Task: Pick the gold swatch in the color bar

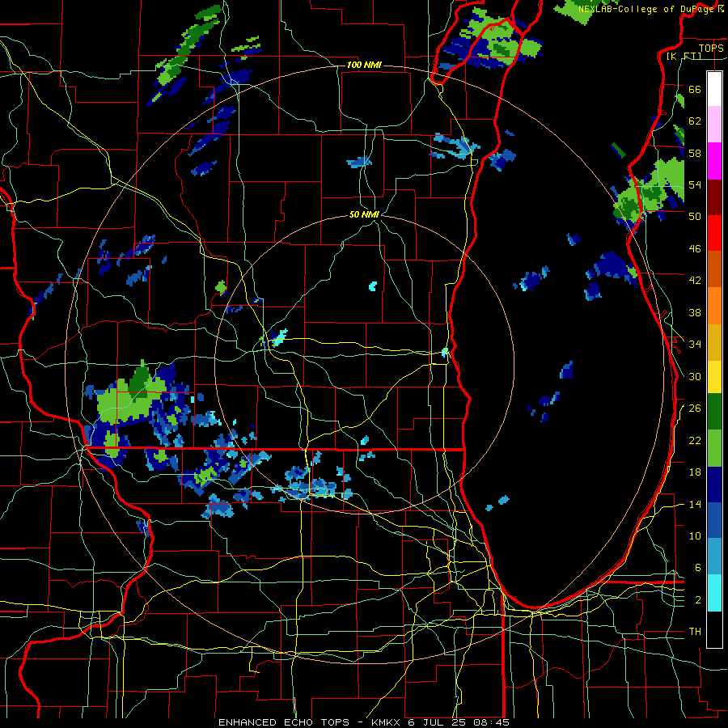Action: coord(714,342)
